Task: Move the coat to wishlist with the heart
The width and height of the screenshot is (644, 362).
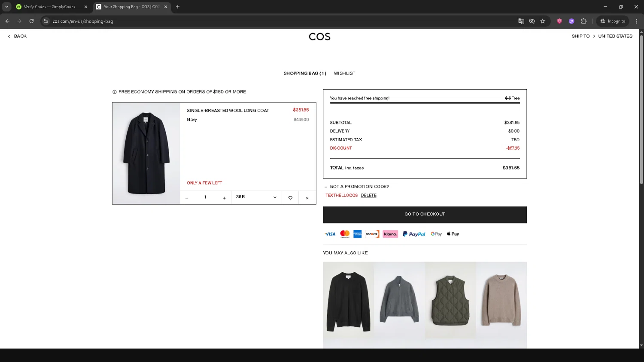Action: point(290,198)
